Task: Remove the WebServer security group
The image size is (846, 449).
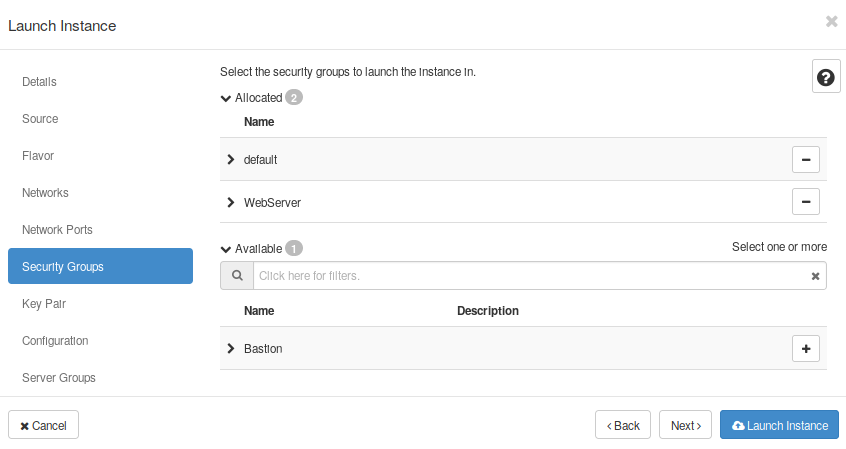Action: 805,201
